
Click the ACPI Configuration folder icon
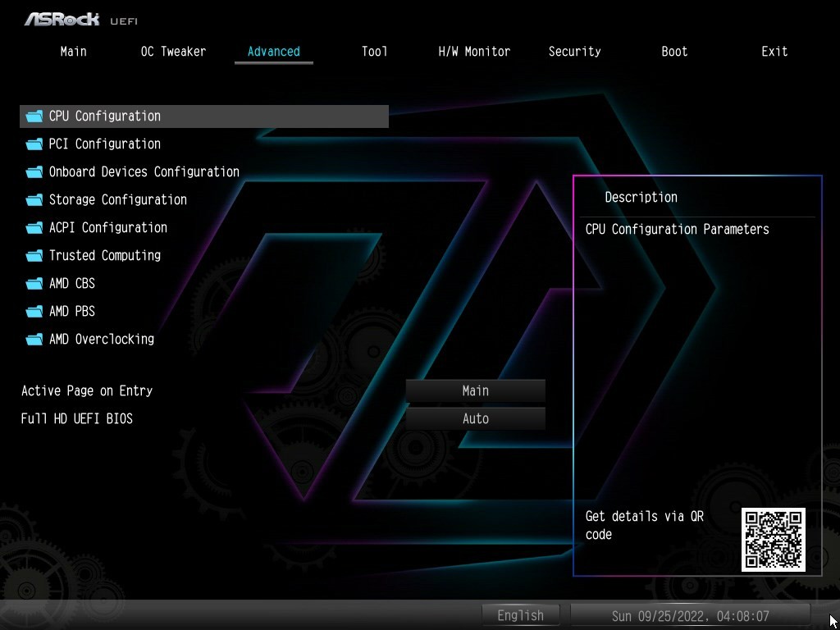point(34,228)
